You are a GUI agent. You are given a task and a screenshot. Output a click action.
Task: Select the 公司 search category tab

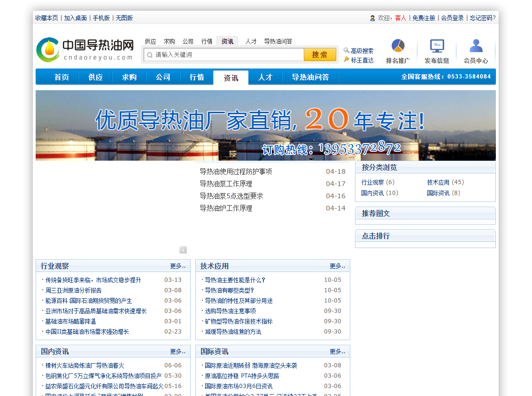pyautogui.click(x=188, y=41)
